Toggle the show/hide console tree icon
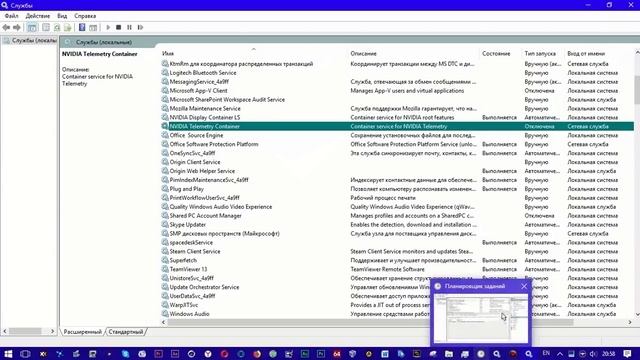Screen dimensions: 640x360 coord(32,27)
